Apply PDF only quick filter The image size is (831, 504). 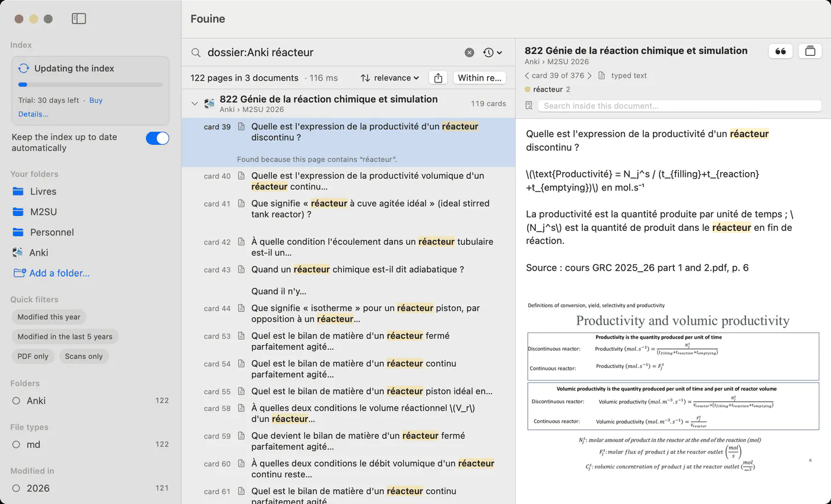pyautogui.click(x=33, y=356)
